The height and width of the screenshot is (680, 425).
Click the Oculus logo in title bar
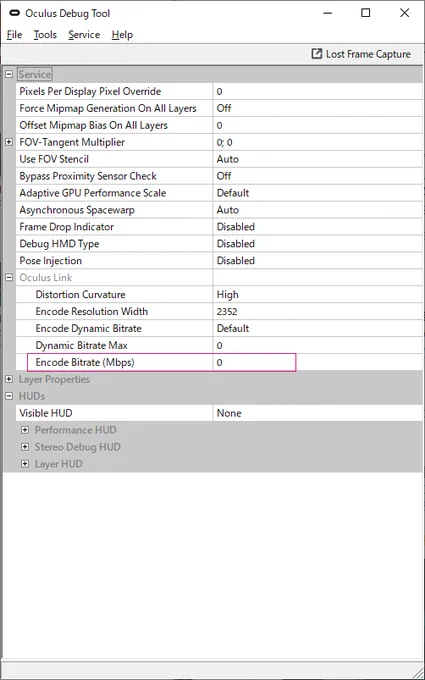15,13
